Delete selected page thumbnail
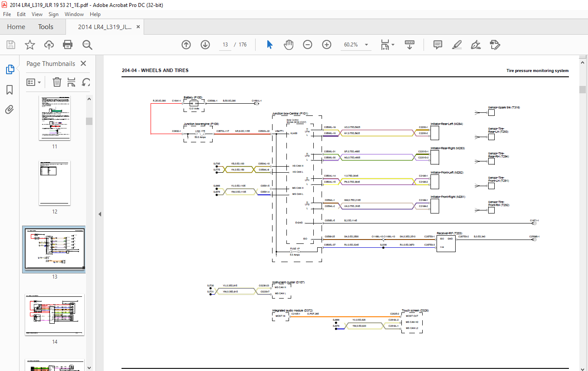 click(57, 82)
